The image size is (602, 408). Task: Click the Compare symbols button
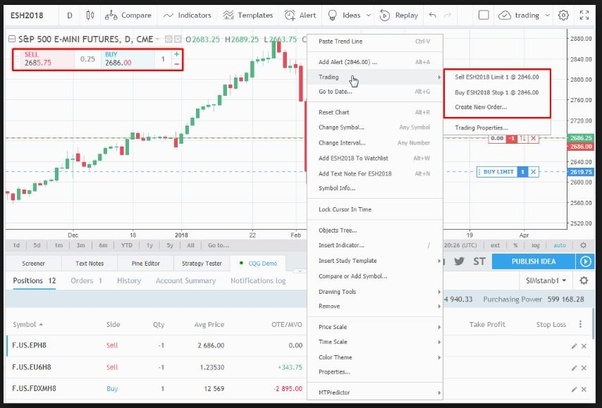[128, 15]
